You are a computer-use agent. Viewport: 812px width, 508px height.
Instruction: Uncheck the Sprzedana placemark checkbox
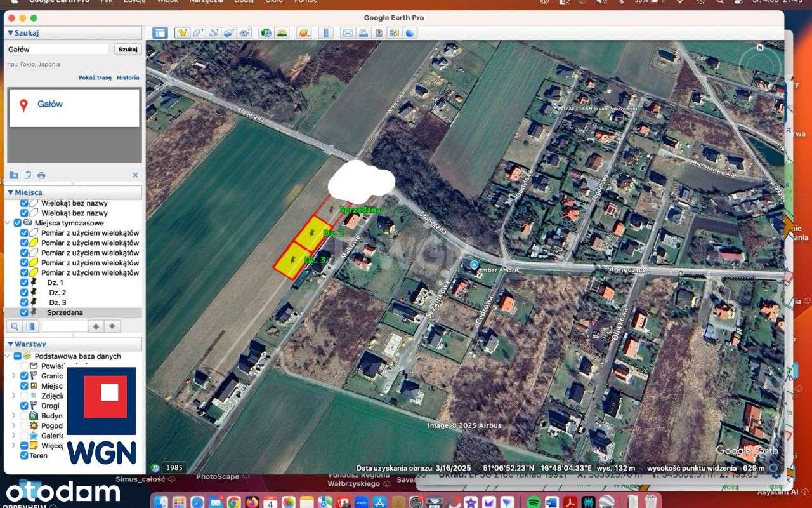tap(24, 312)
